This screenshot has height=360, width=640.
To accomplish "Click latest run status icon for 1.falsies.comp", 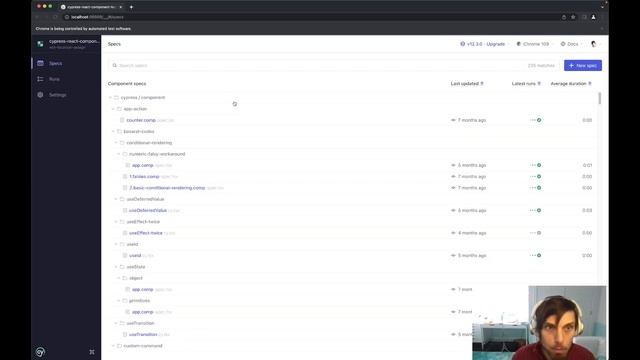I will click(x=539, y=177).
